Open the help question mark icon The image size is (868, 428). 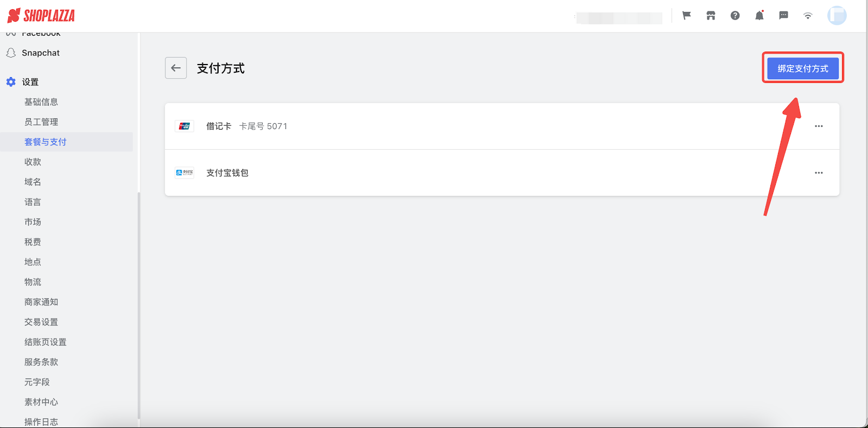point(735,16)
